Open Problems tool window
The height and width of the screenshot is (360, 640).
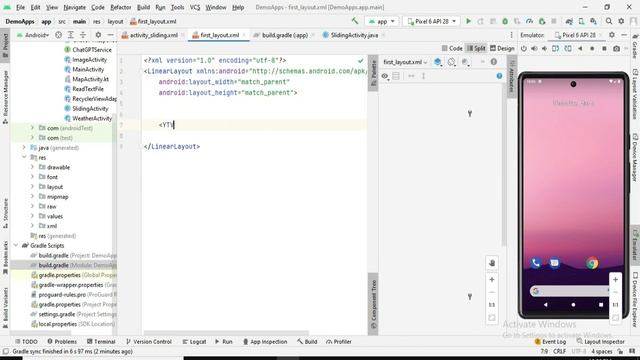click(x=62, y=342)
